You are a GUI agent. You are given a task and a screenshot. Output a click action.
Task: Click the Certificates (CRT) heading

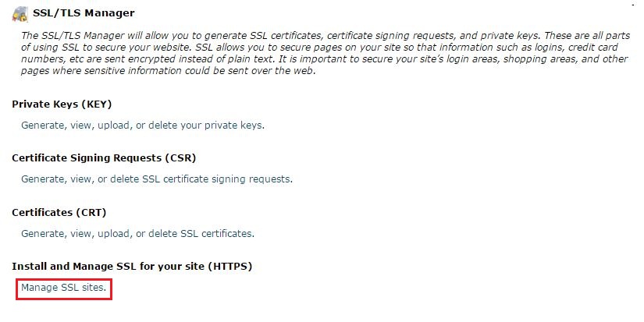59,212
